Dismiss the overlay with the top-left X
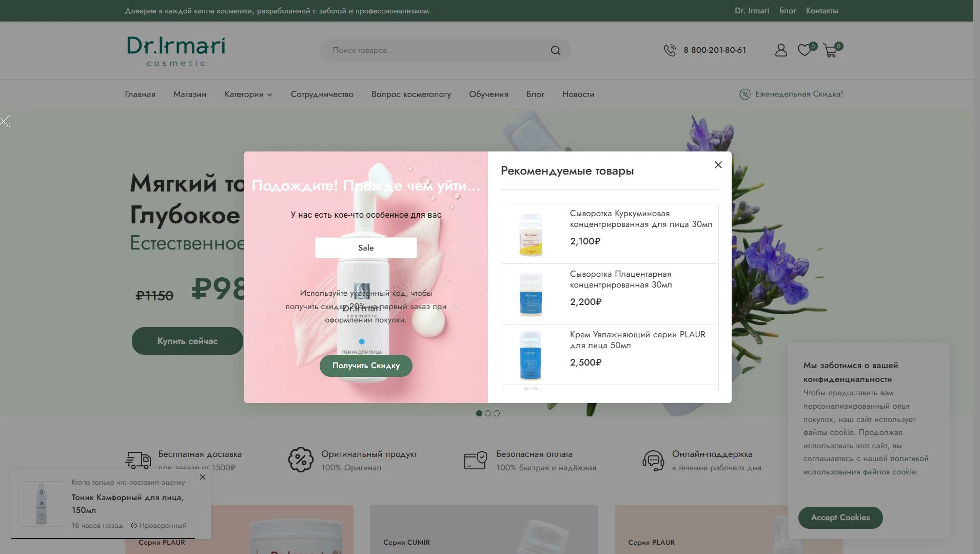Screen dimensions: 980x554 coord(5,121)
